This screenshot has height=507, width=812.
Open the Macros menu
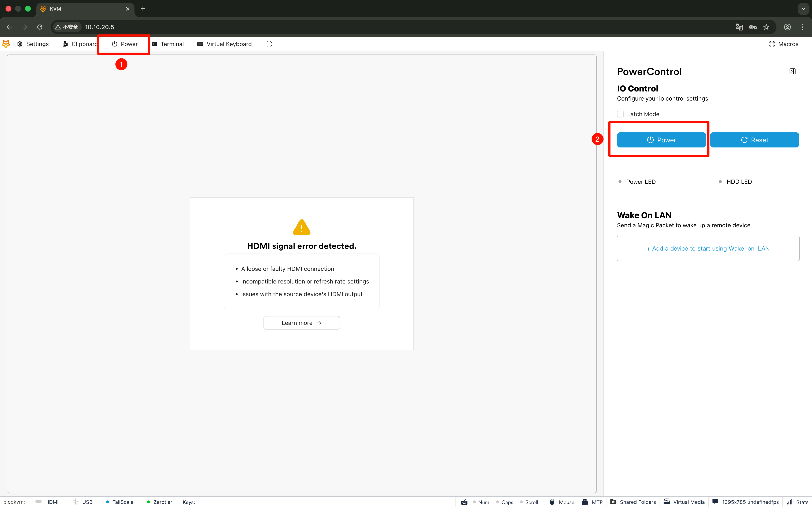(783, 44)
